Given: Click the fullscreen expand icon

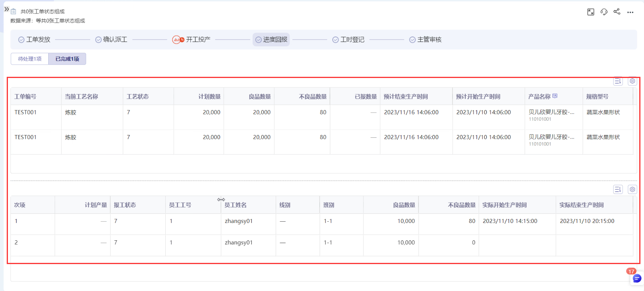Looking at the screenshot, I should click(x=591, y=12).
